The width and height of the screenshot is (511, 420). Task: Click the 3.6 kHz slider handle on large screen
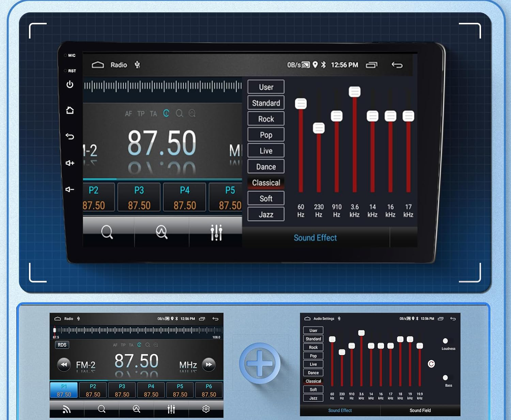click(x=355, y=92)
